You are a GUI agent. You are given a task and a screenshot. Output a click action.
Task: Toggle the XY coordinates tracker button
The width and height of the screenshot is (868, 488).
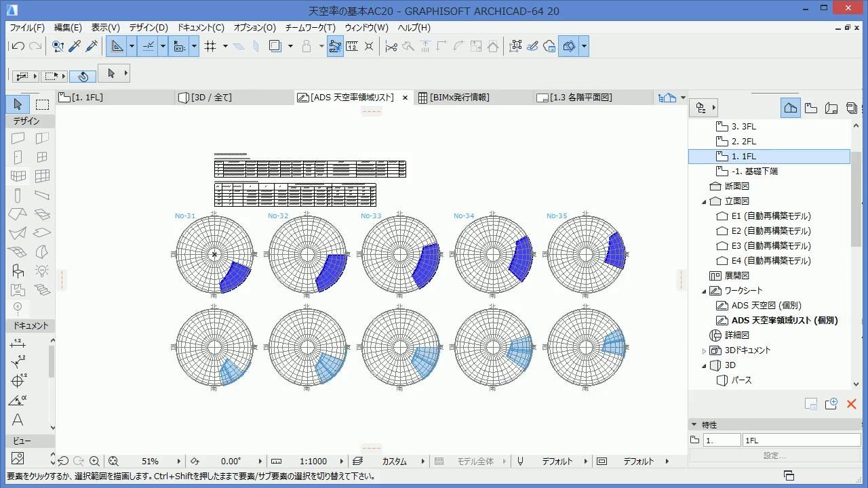pyautogui.click(x=180, y=46)
